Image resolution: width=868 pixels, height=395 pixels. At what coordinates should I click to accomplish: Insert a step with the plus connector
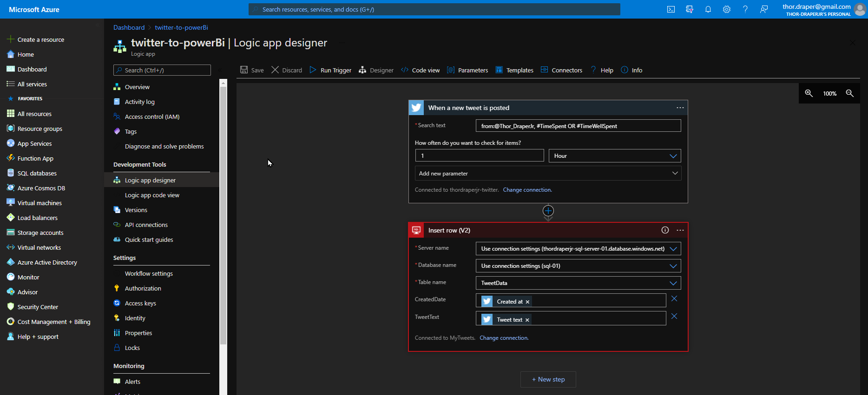pos(548,211)
